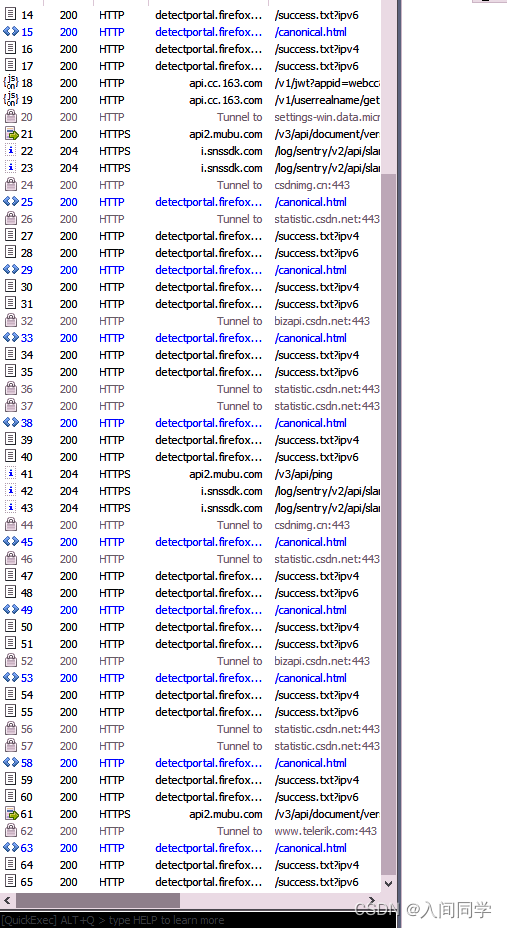Select session 56 statistic.csdn.net:443 row
Viewport: 507px width, 928px height.
click(x=327, y=729)
